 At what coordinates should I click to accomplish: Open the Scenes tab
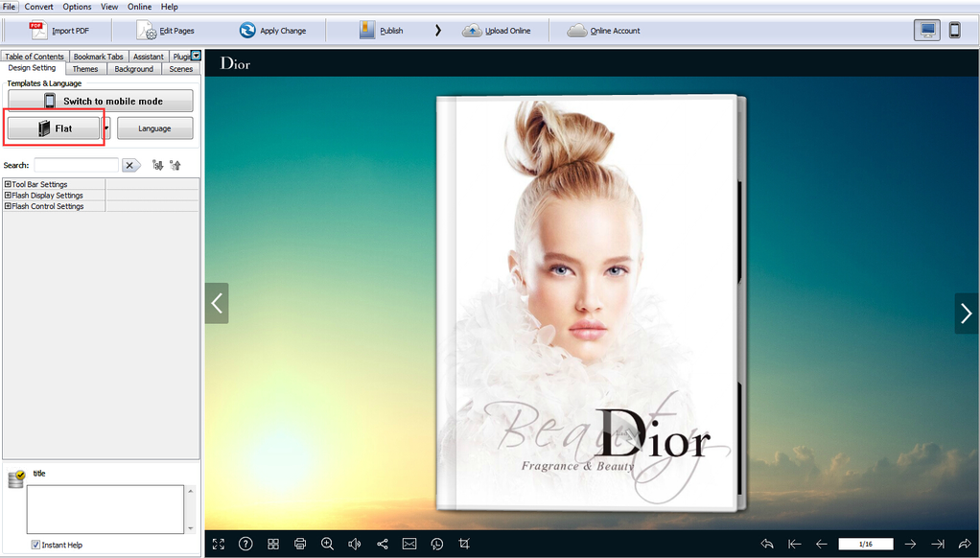point(180,69)
